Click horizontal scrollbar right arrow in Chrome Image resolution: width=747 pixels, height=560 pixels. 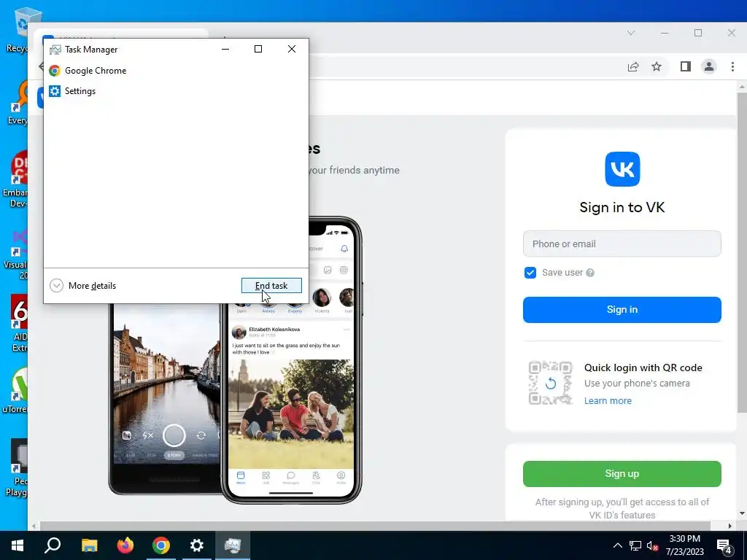(x=729, y=526)
